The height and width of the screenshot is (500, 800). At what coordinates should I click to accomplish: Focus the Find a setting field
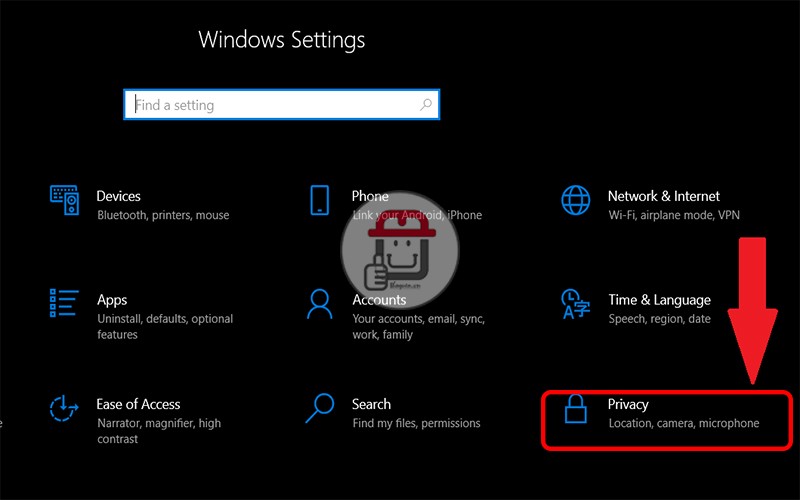tap(281, 105)
